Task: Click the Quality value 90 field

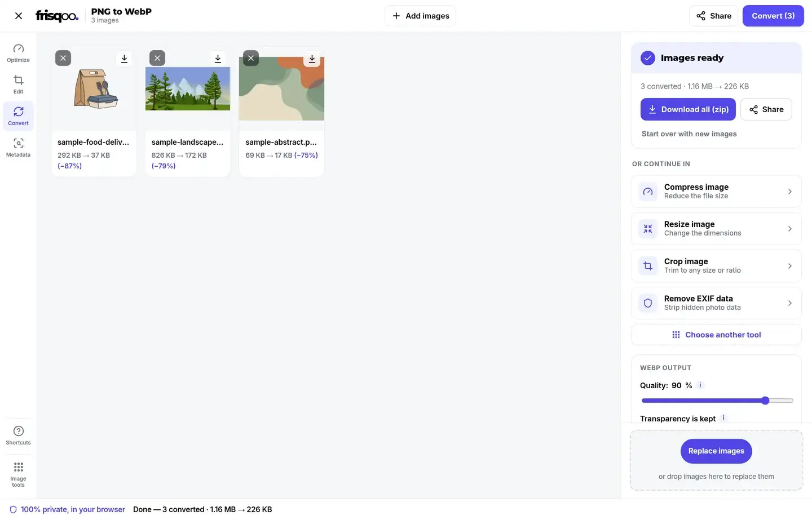Action: [677, 385]
